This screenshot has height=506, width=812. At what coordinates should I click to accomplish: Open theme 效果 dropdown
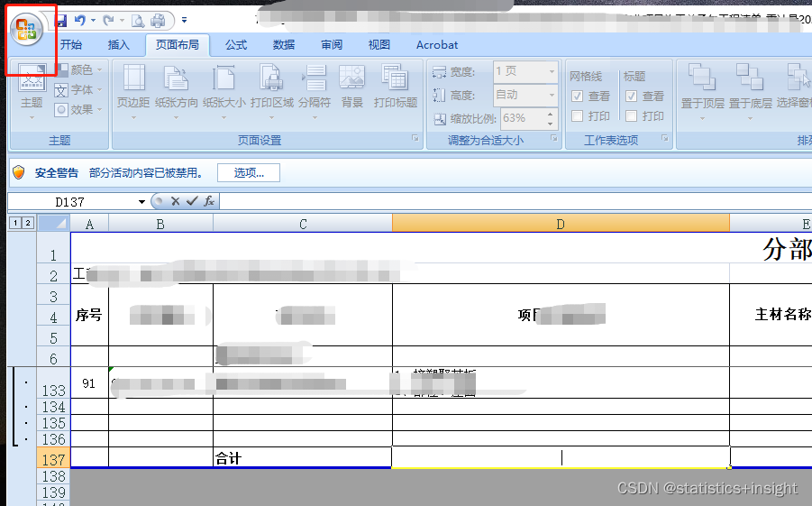(x=79, y=109)
